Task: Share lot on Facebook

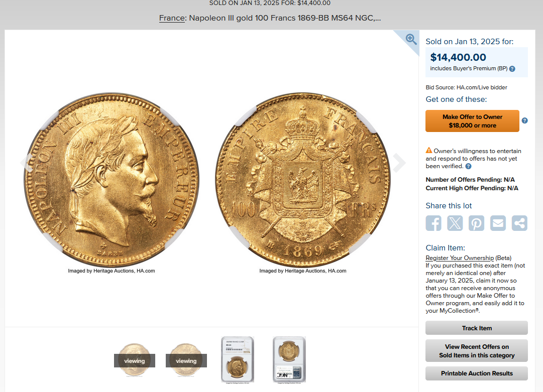Action: tap(433, 223)
